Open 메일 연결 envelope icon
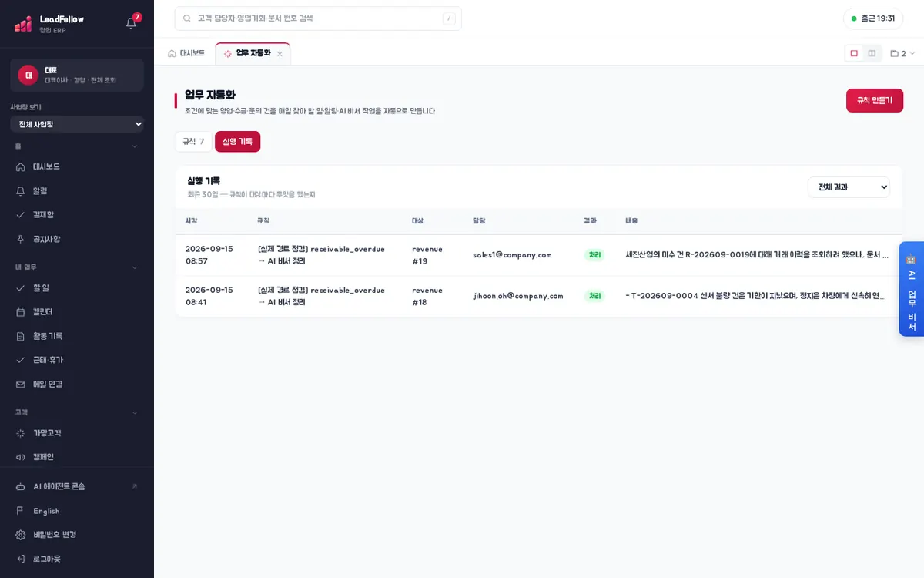Screen dimensions: 924x578 tap(21, 384)
